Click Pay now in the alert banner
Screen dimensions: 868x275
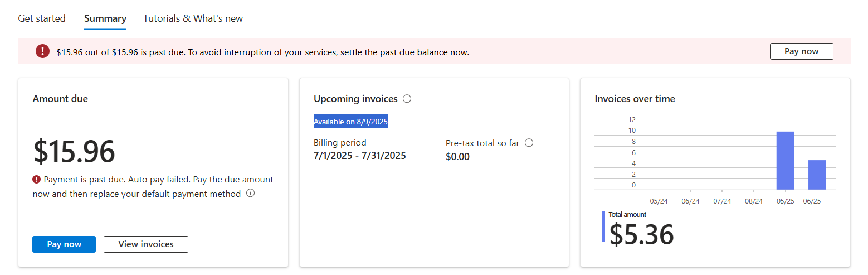click(801, 51)
